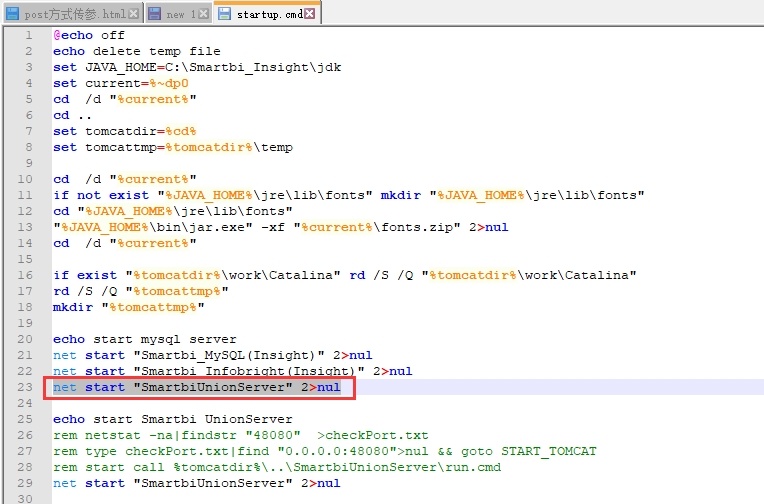Close the post方式传参.html tab
The image size is (764, 504).
coord(134,14)
